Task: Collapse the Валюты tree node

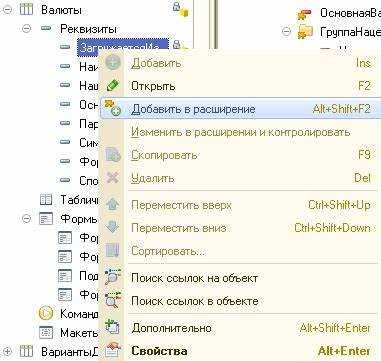Action: (x=7, y=10)
